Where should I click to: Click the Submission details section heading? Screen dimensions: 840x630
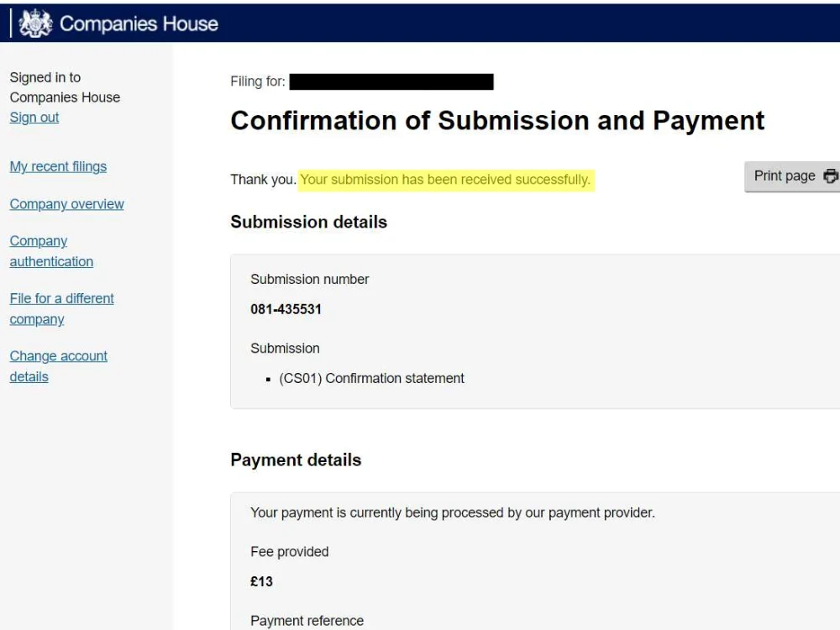click(308, 222)
